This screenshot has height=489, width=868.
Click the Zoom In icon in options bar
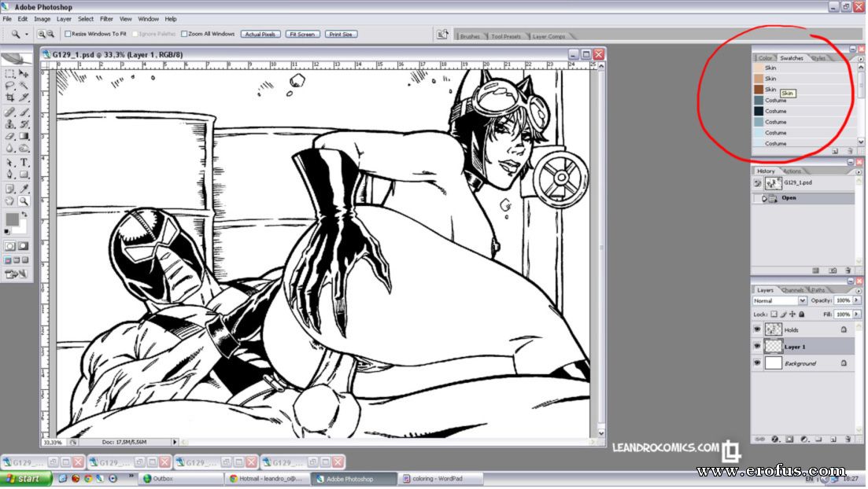[41, 35]
